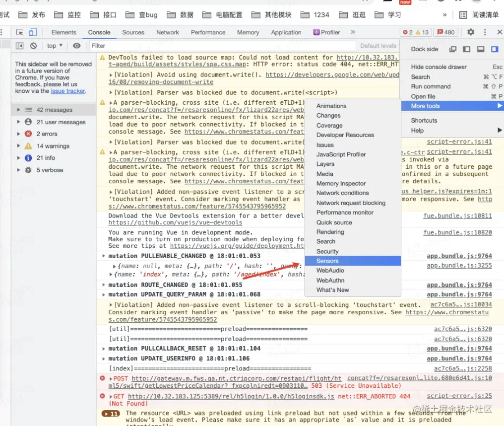This screenshot has width=504, height=426.
Task: Expand mutation UPDATE_USERINFO log entry
Action: click(x=104, y=358)
